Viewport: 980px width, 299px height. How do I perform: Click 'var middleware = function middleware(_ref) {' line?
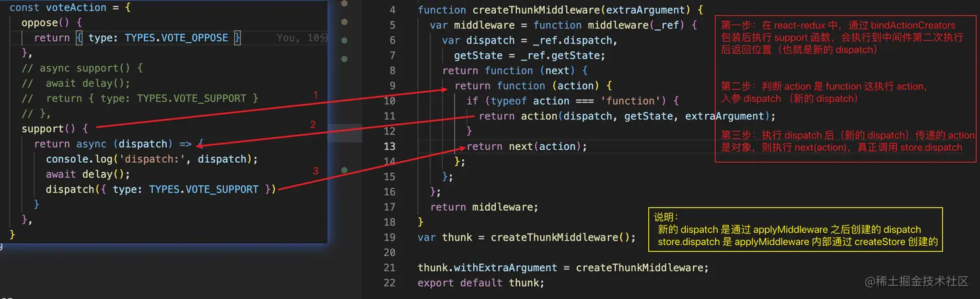[x=563, y=25]
